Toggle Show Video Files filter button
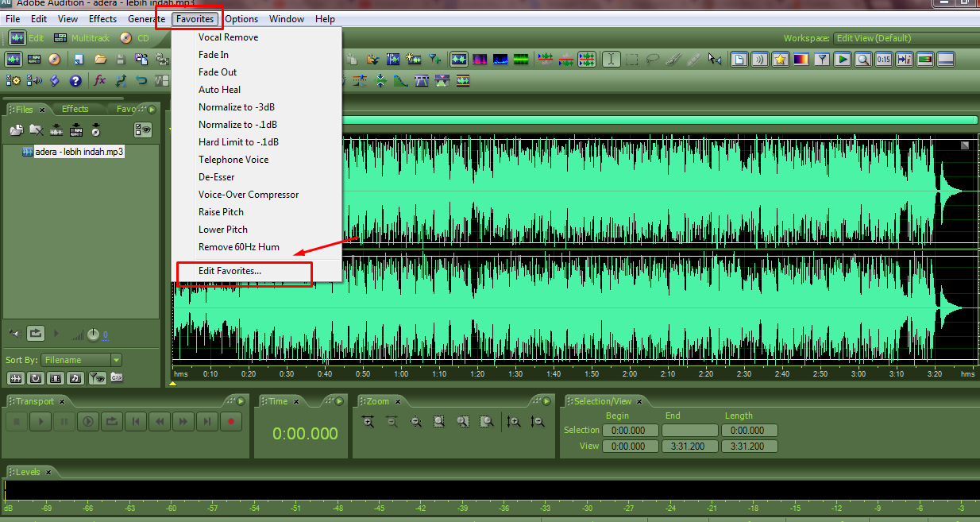Viewport: 980px width, 522px height. click(56, 378)
